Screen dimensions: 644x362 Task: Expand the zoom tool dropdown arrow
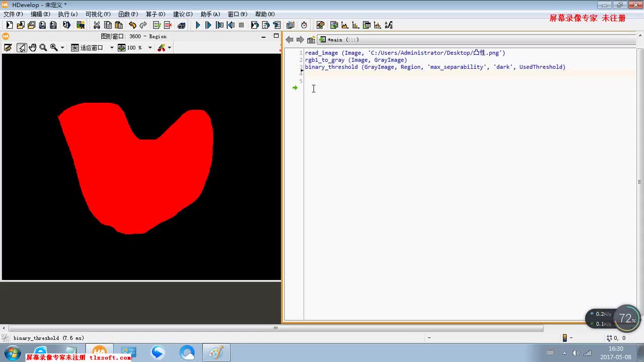tap(62, 48)
